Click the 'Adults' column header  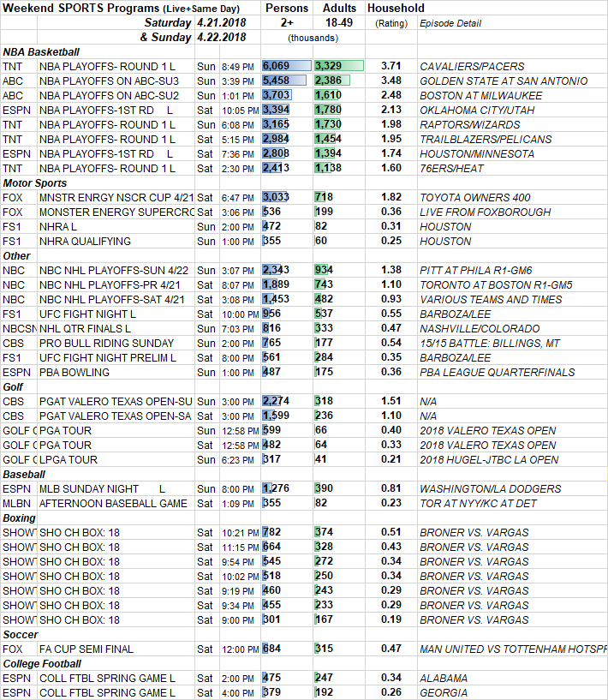tap(339, 8)
